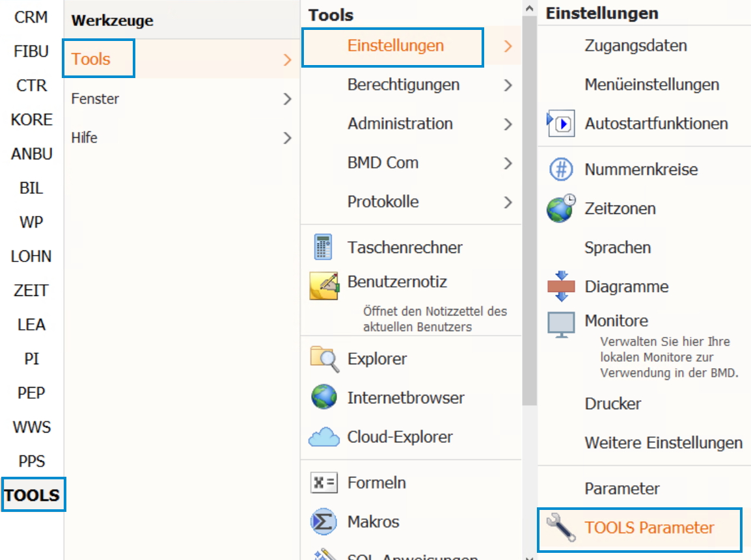Expand the BMD Com submenu chevron
Viewport: 751px width, 560px height.
508,163
